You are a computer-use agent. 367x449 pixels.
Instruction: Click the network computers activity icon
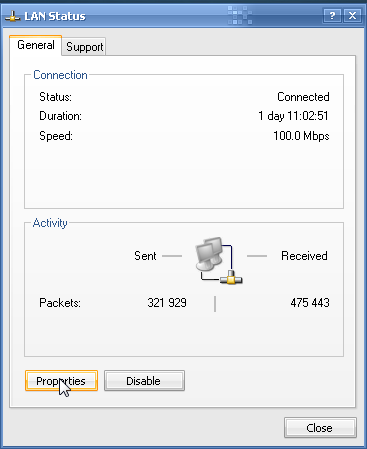(x=219, y=260)
